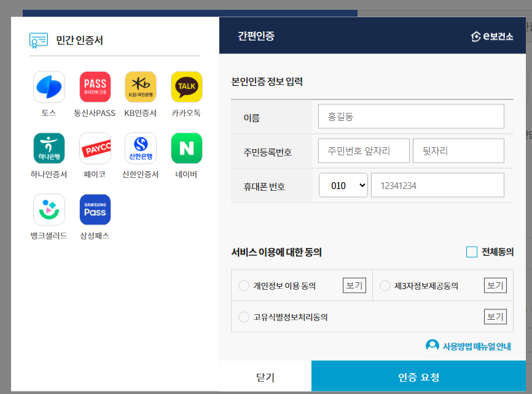
Task: Check the 전체동의 agree-all checkbox
Action: [472, 252]
